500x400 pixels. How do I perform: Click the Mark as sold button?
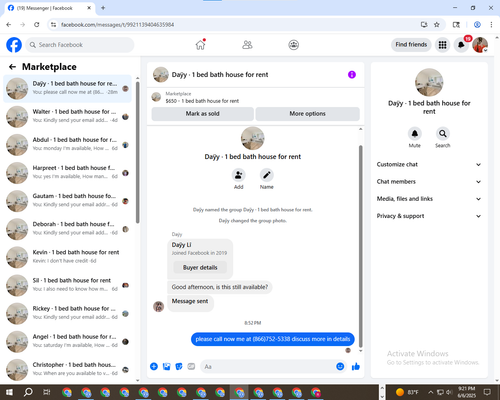(x=203, y=114)
